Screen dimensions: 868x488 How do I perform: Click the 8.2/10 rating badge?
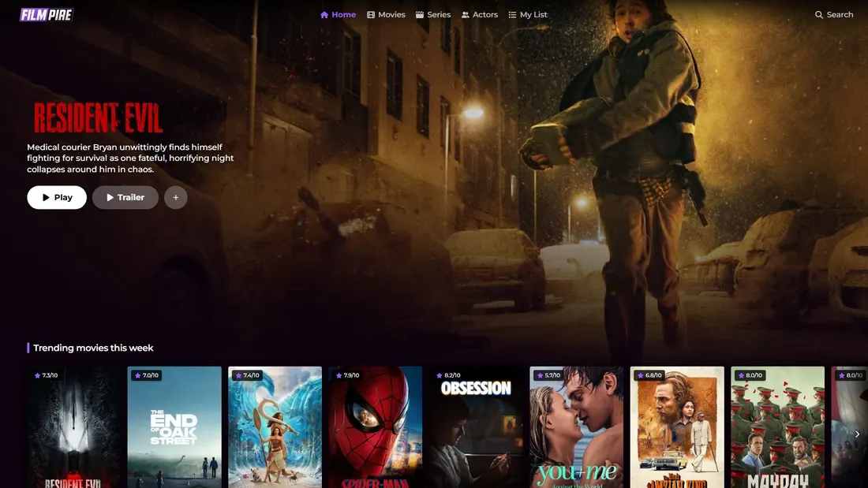[x=448, y=375]
